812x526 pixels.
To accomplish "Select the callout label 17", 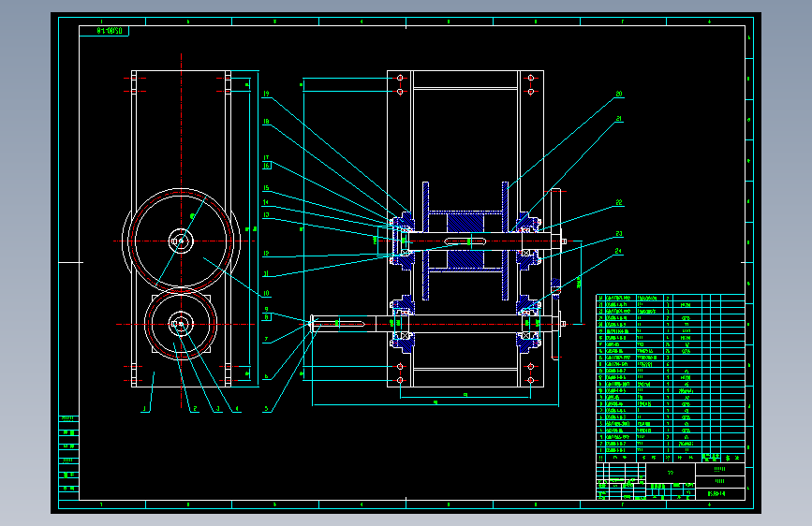I will [x=266, y=158].
